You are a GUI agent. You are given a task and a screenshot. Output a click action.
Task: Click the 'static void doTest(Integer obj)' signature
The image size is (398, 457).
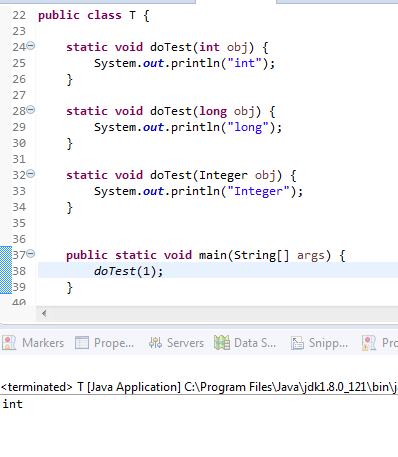[181, 175]
